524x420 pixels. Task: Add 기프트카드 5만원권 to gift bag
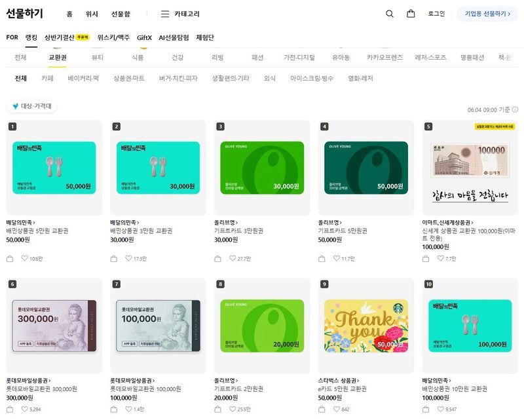322,259
